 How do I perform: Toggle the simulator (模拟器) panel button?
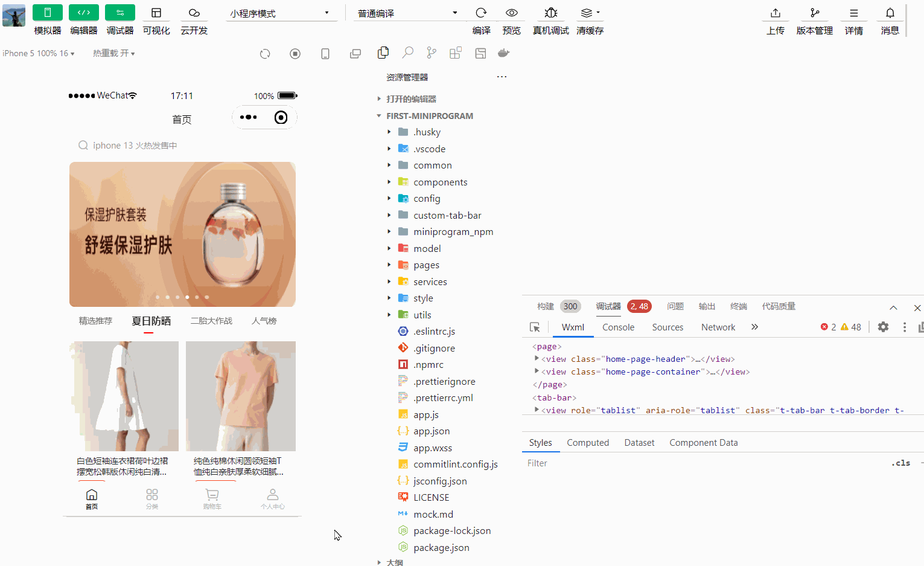click(x=48, y=13)
